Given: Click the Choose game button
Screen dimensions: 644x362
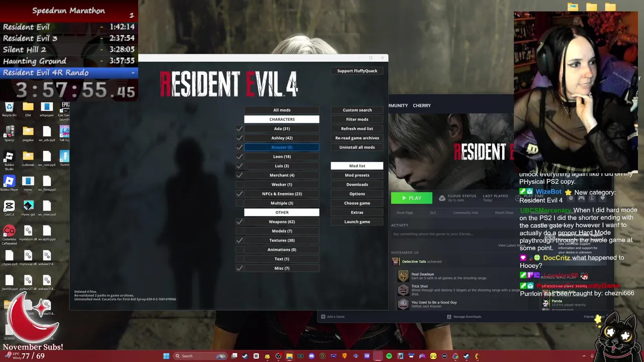Looking at the screenshot, I should pyautogui.click(x=357, y=203).
